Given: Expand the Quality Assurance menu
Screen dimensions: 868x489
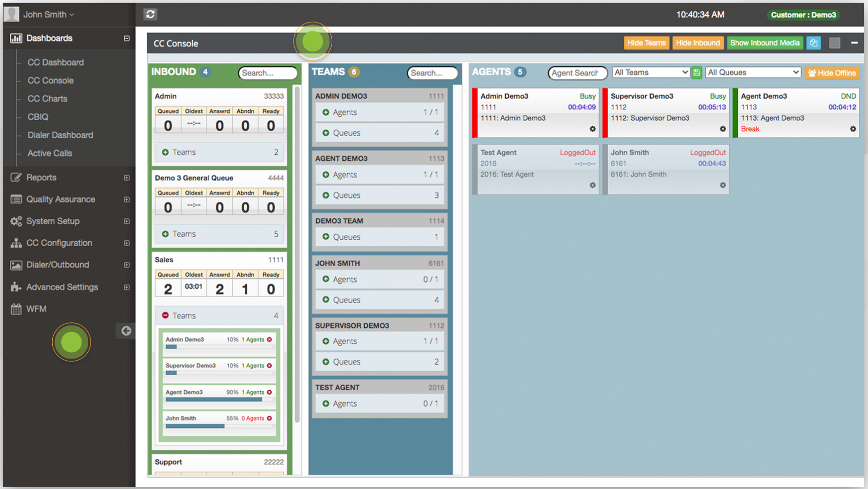Looking at the screenshot, I should [x=60, y=199].
